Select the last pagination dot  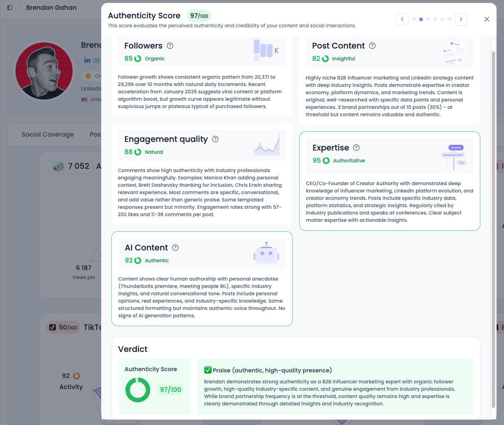(x=449, y=19)
